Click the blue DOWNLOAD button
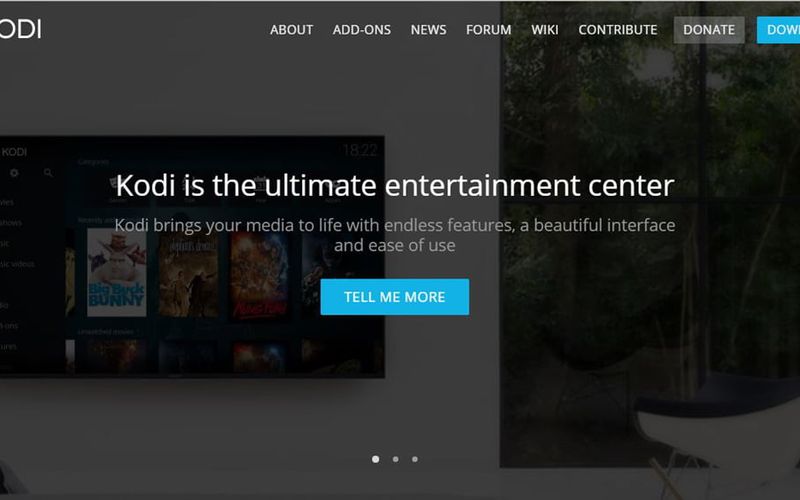This screenshot has width=800, height=500. click(779, 30)
